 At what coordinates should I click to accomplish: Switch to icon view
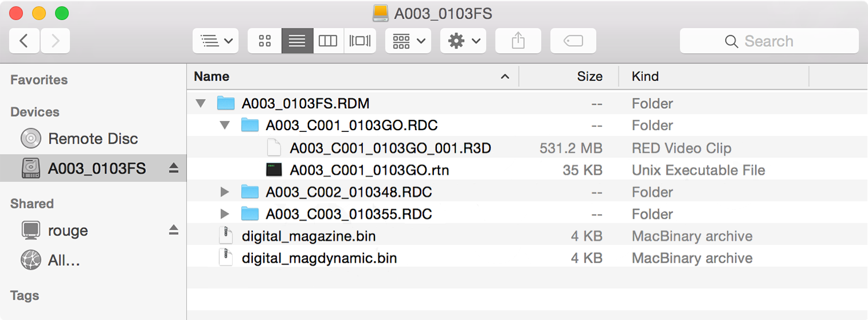(265, 41)
